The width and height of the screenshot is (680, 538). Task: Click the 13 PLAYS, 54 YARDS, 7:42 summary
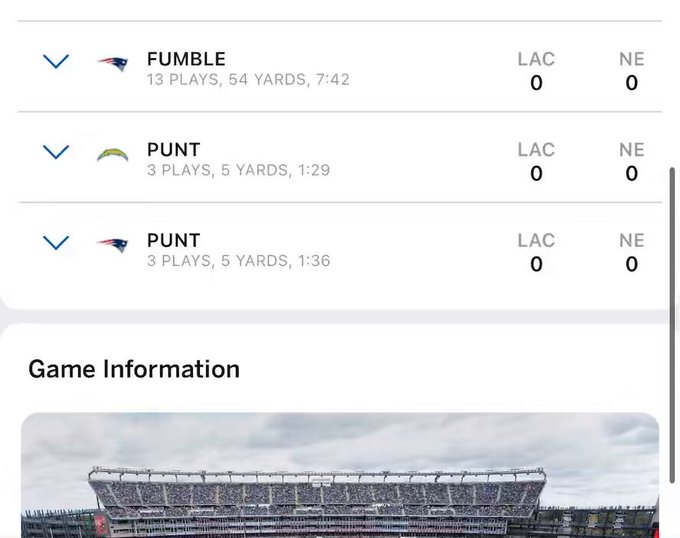coord(248,80)
